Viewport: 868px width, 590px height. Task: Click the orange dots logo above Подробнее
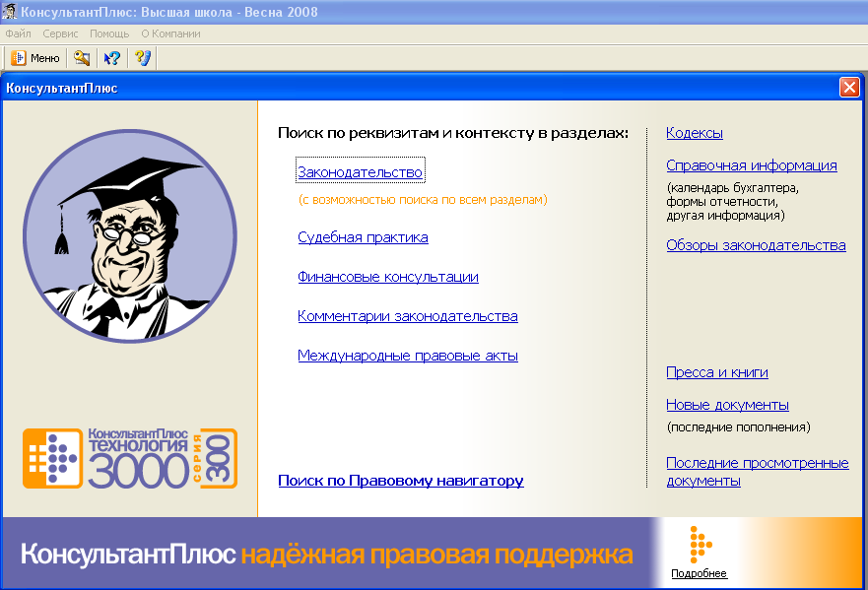click(701, 545)
